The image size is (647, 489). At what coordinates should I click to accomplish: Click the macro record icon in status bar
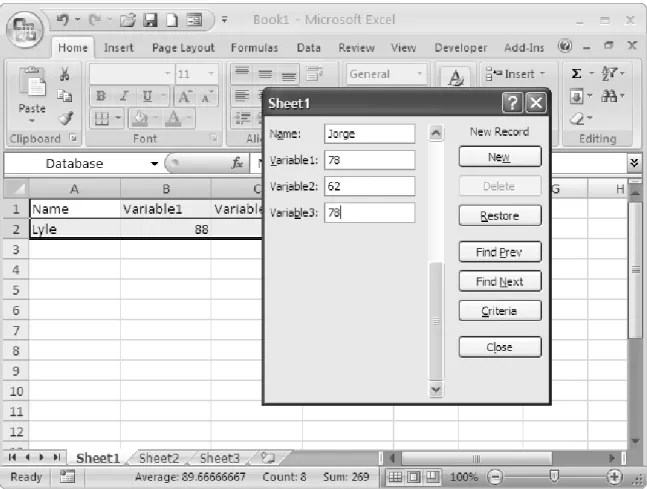click(x=67, y=477)
